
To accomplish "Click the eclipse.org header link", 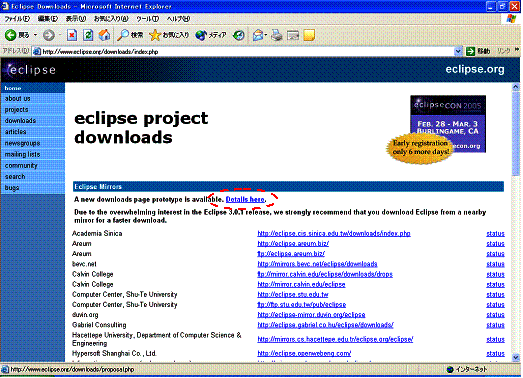I will pos(475,69).
